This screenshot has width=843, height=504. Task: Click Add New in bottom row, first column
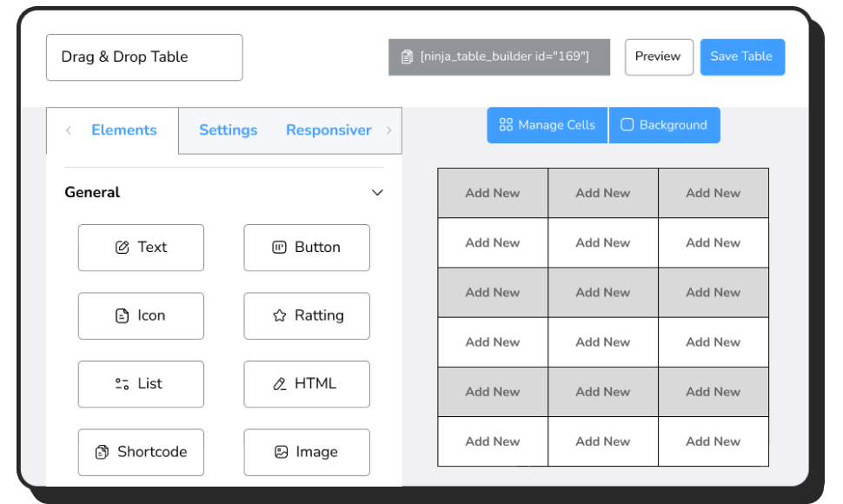pyautogui.click(x=493, y=441)
